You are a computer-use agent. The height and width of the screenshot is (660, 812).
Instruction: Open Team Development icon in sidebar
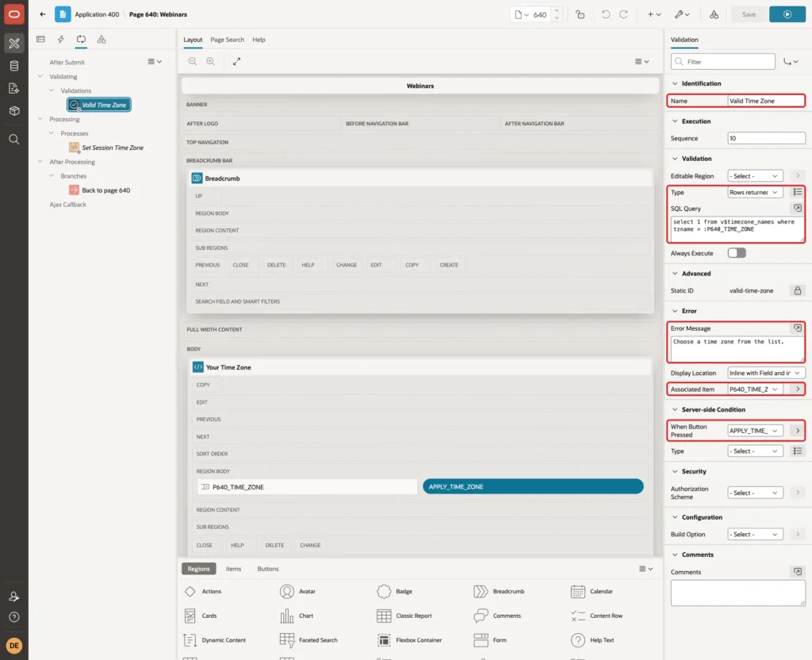pyautogui.click(x=14, y=89)
